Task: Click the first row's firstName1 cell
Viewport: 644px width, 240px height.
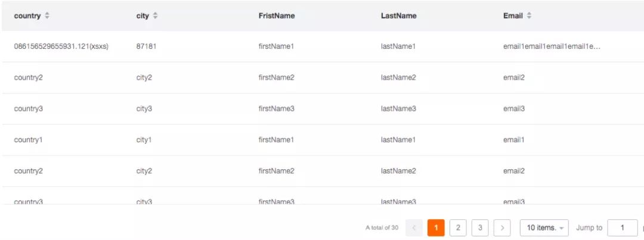Action: point(276,47)
